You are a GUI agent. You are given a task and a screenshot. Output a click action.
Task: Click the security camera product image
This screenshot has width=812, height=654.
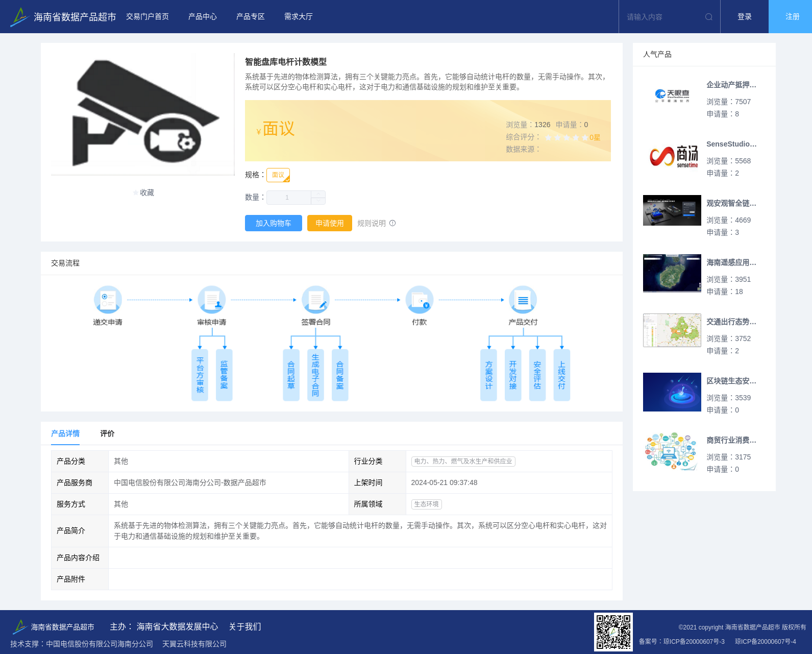(x=143, y=114)
